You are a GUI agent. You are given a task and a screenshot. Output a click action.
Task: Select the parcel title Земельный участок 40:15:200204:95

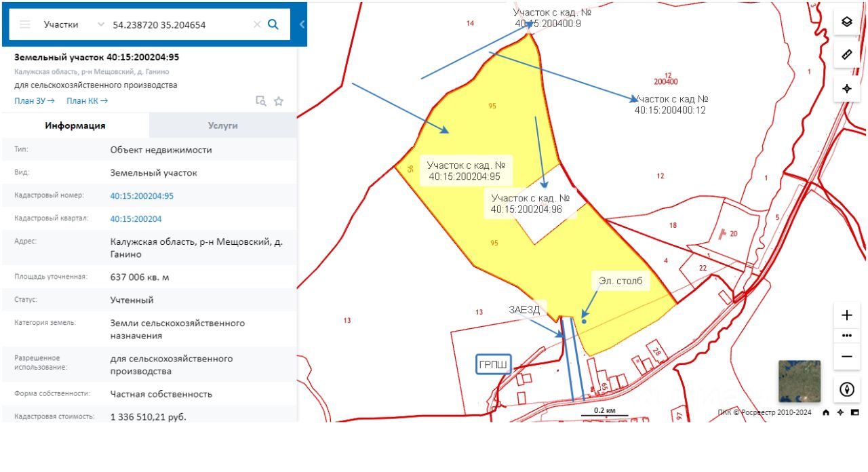click(97, 57)
